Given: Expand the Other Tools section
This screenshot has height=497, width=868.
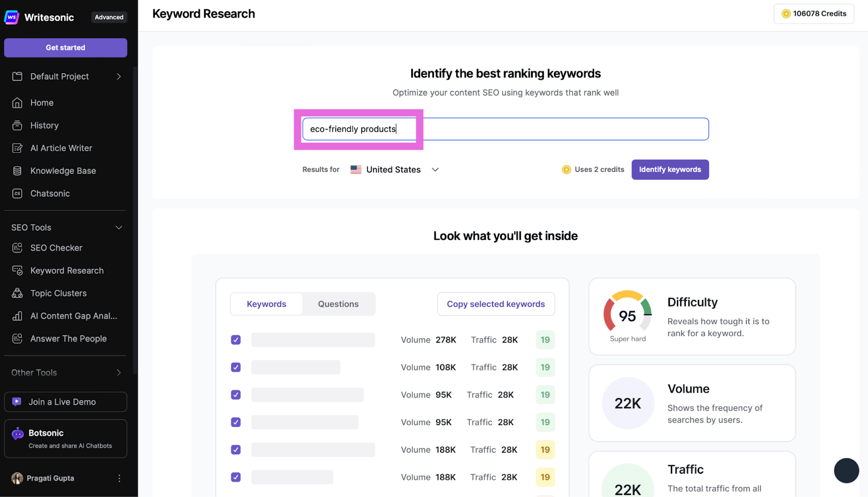Looking at the screenshot, I should point(119,373).
